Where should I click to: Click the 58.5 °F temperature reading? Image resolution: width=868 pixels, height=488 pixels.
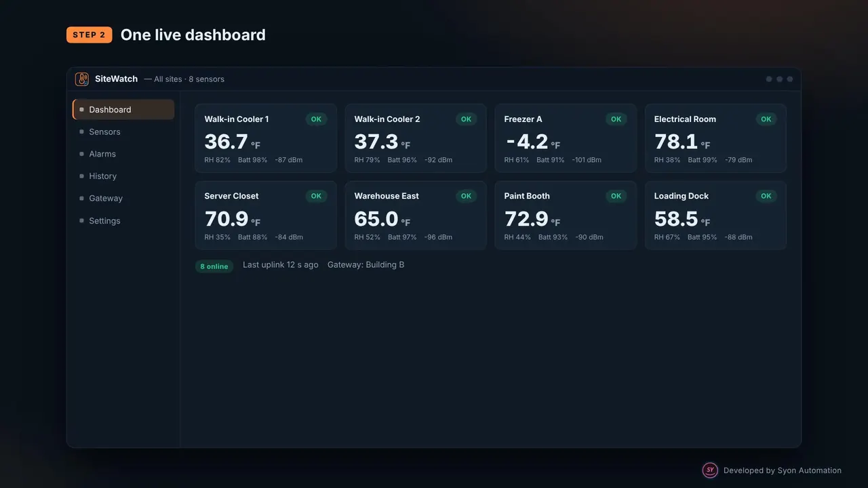[682, 219]
